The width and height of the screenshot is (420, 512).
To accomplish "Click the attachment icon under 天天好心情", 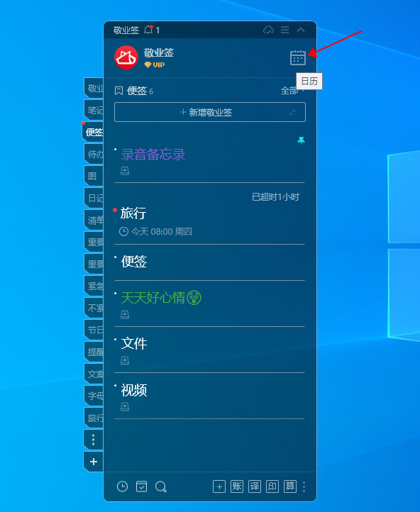I will click(125, 314).
